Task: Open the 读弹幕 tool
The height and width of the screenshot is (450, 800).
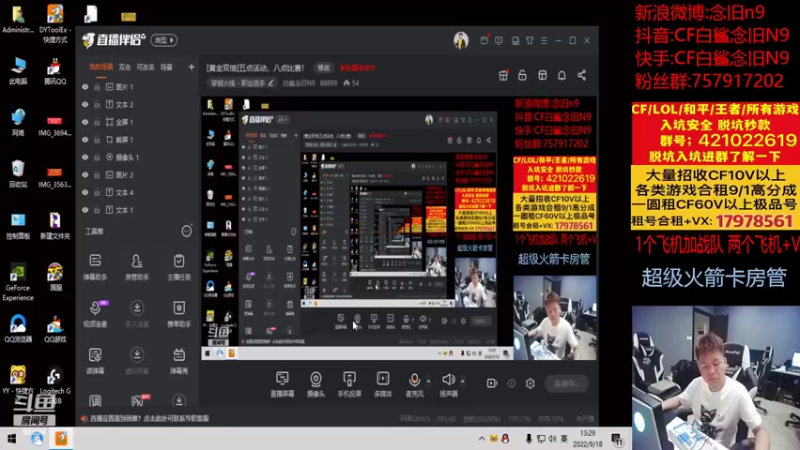Action: click(x=95, y=360)
